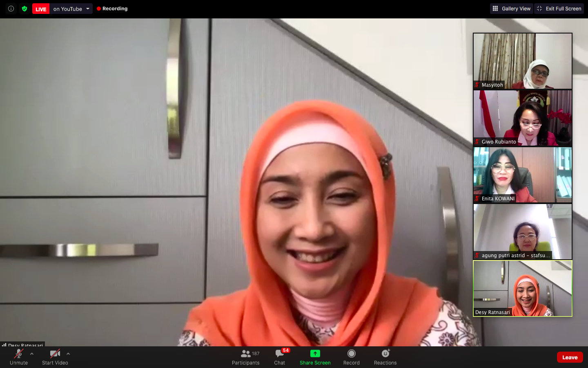Expand audio options arrow beside Unmute

point(32,354)
